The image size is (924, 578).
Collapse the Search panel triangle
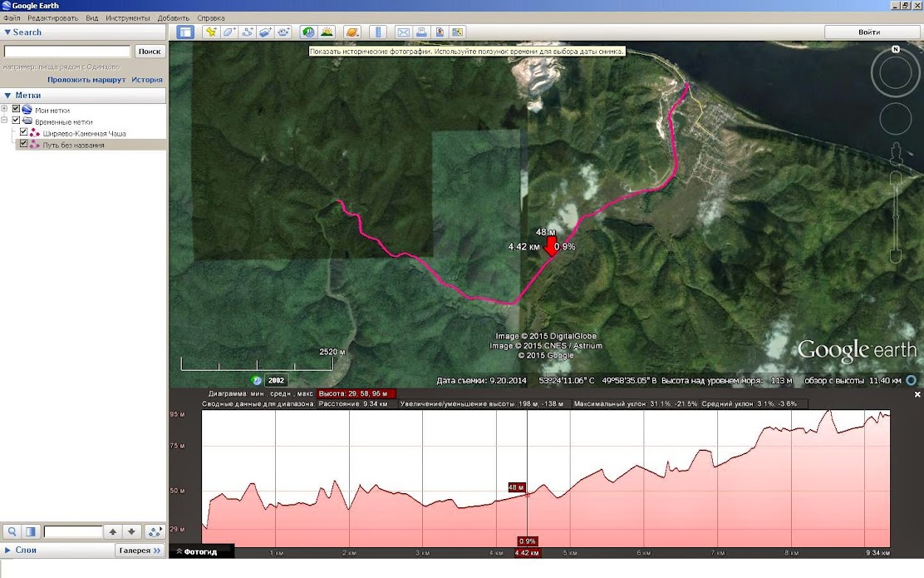tap(7, 32)
